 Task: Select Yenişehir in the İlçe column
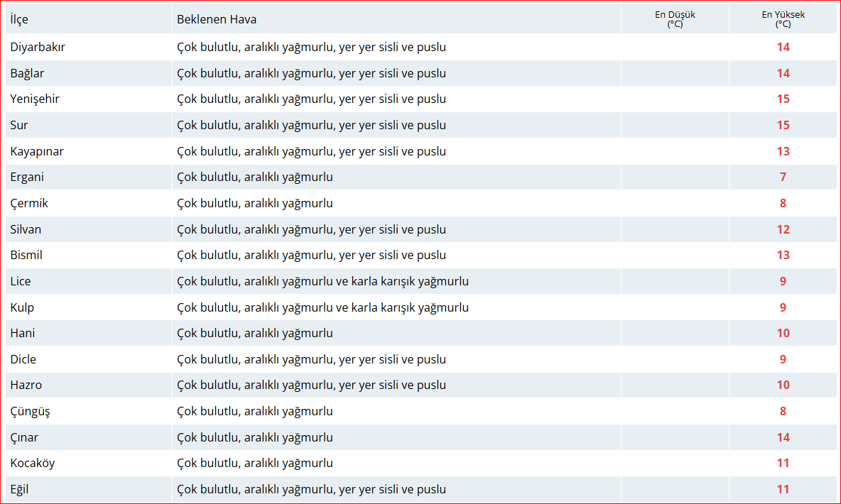click(35, 99)
